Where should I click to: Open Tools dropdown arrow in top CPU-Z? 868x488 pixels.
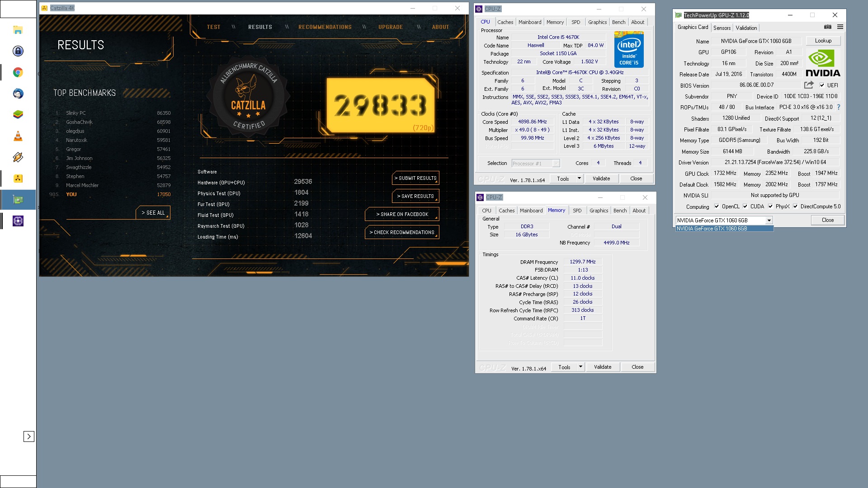tap(579, 178)
